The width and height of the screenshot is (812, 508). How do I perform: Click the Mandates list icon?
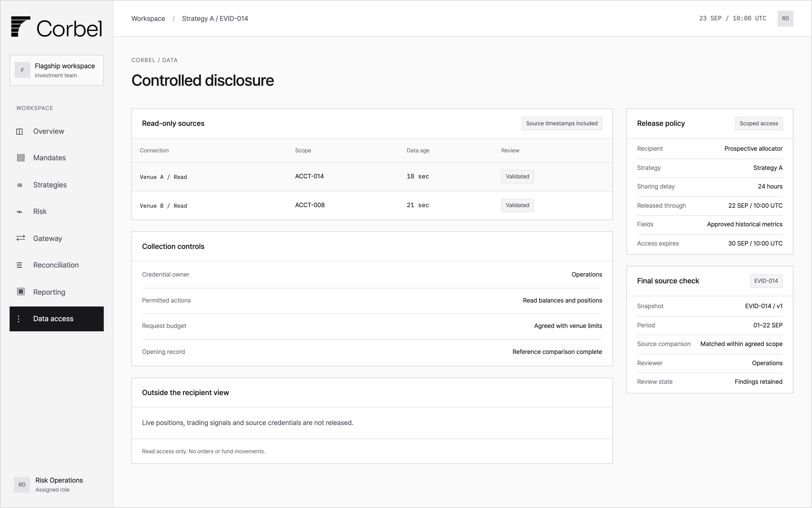[x=21, y=158]
